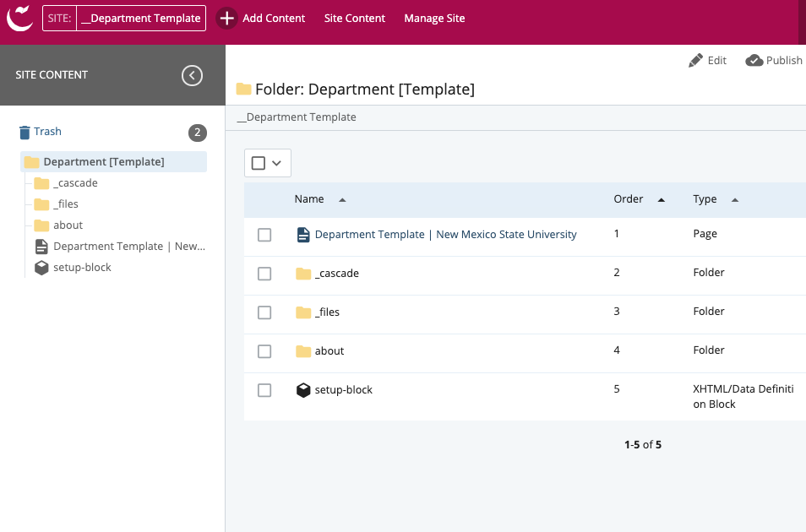
Task: Click the _cascade folder icon in table
Action: point(303,274)
